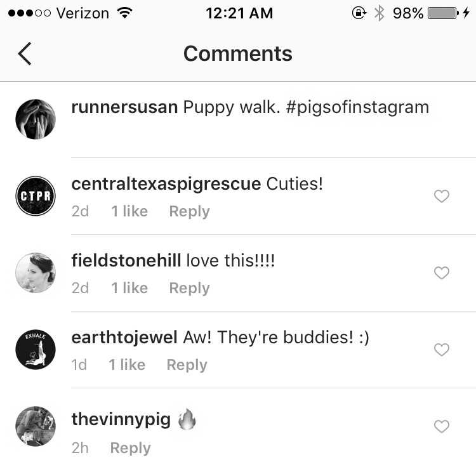Open the Exhale avatar of earthtojewel

(36, 350)
